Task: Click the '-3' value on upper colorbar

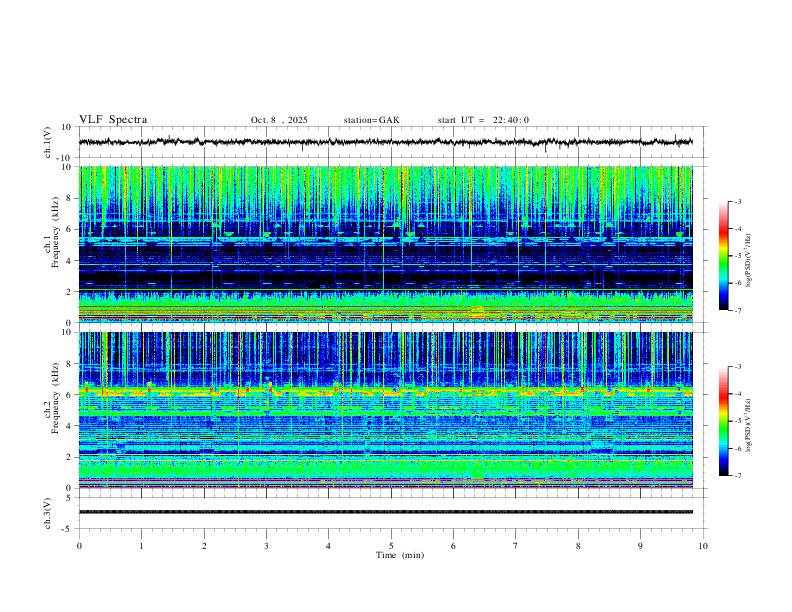Action: [738, 201]
